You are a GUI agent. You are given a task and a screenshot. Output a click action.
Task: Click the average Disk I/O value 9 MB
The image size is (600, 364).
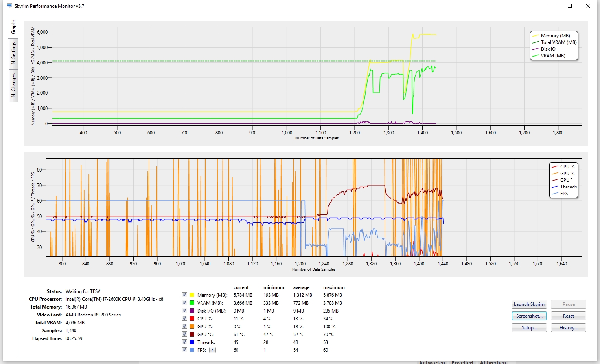[299, 311]
